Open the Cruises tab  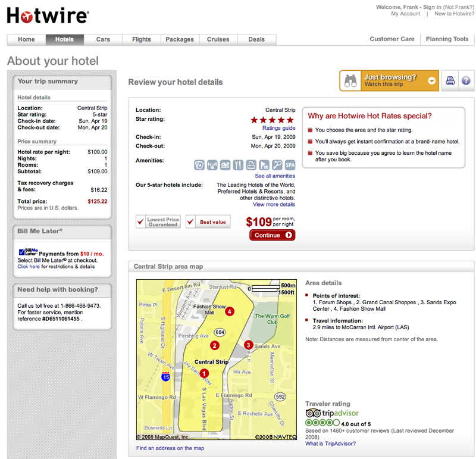point(218,39)
